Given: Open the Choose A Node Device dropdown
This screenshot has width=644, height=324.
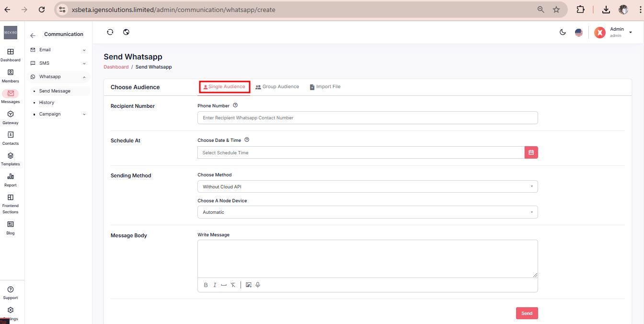Looking at the screenshot, I should [x=367, y=212].
